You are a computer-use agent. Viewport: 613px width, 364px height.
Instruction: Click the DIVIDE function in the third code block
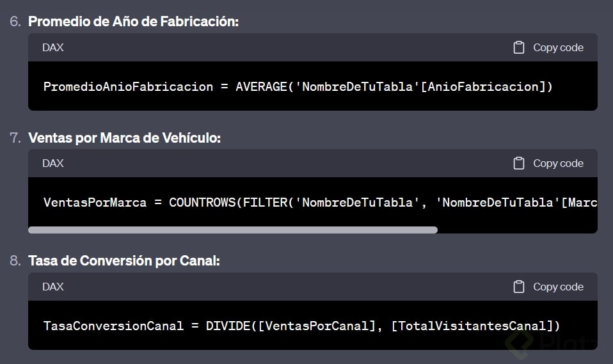pos(228,326)
